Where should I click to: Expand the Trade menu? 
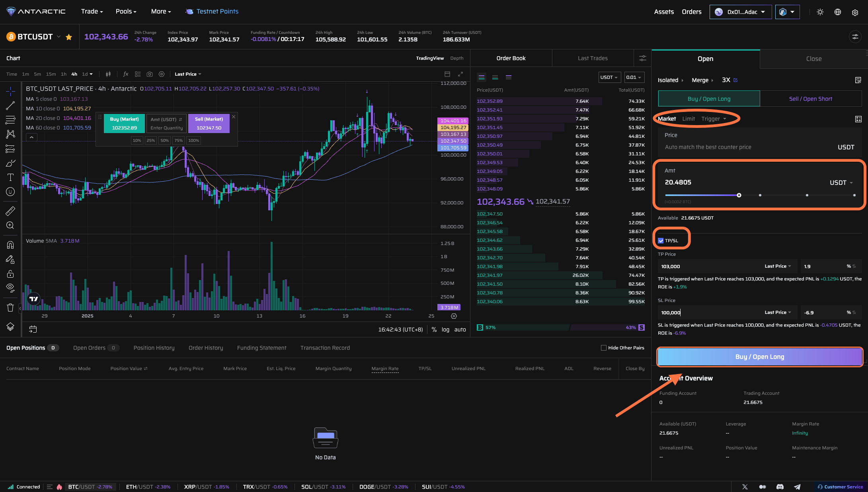pyautogui.click(x=92, y=12)
